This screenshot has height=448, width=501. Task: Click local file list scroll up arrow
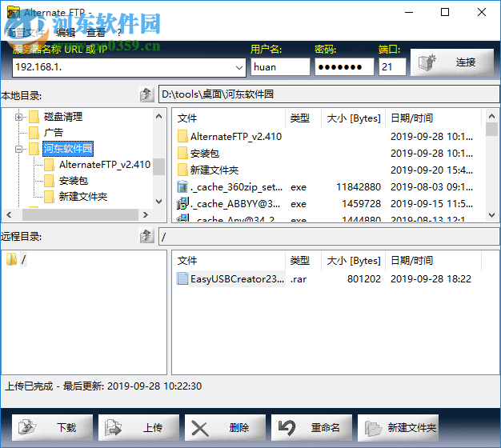click(x=491, y=116)
